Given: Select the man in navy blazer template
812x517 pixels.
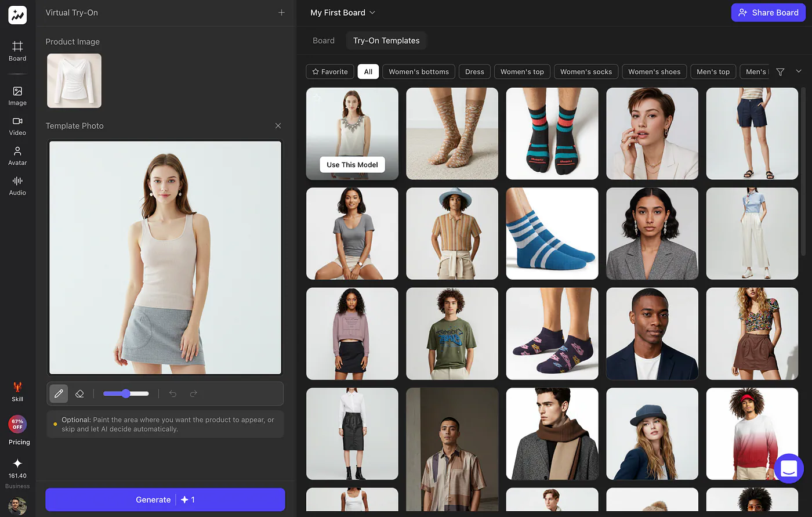Looking at the screenshot, I should [652, 334].
